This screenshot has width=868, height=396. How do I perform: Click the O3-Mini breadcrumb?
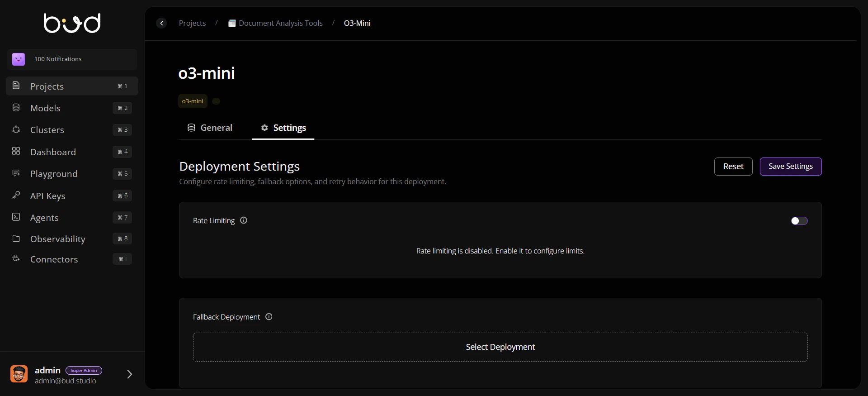(357, 23)
